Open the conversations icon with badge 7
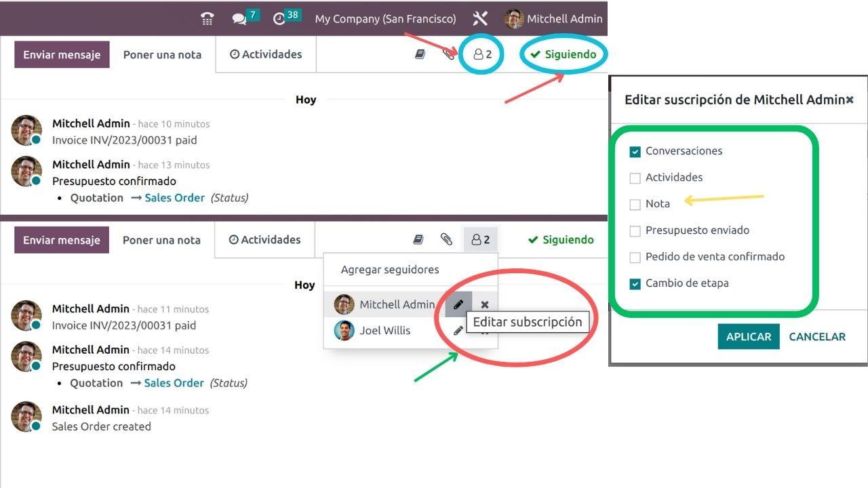This screenshot has height=488, width=868. [240, 19]
